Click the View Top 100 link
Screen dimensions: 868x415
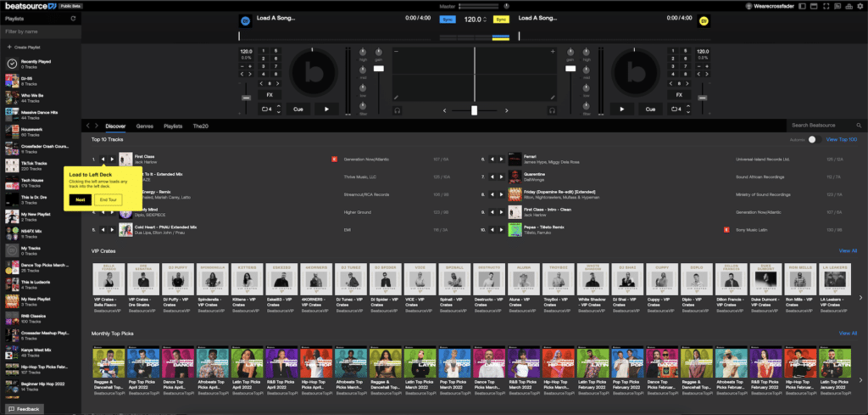(x=842, y=139)
